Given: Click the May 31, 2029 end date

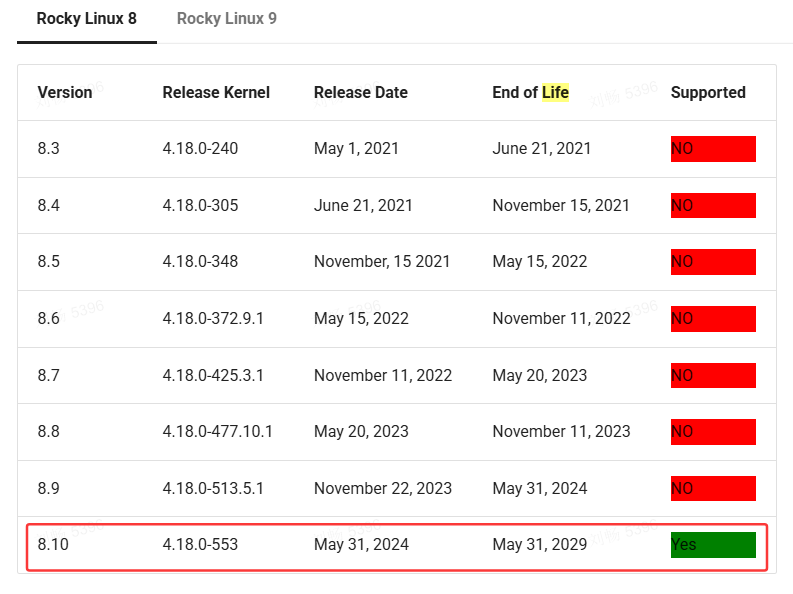Looking at the screenshot, I should 540,545.
